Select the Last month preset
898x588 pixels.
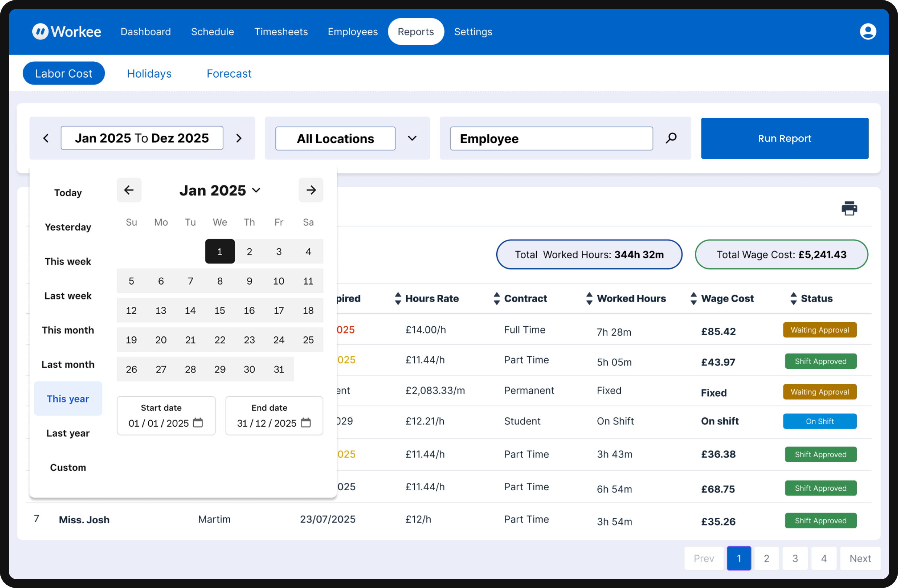point(68,365)
